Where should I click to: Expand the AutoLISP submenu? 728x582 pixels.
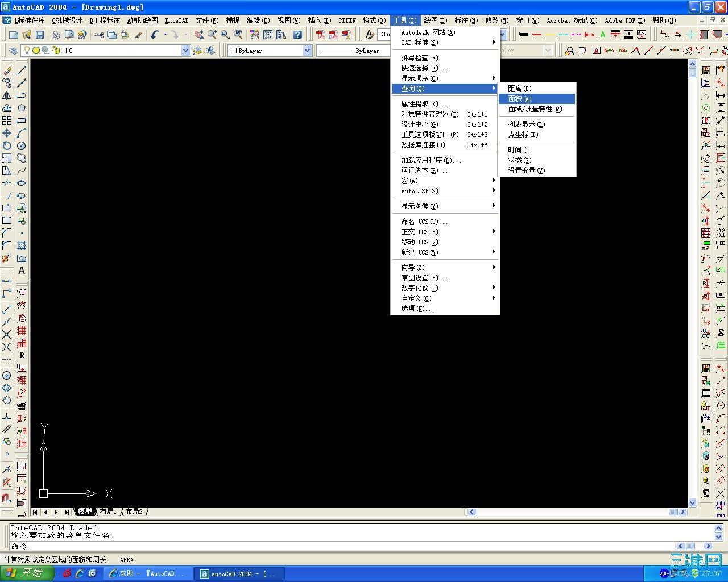(445, 191)
